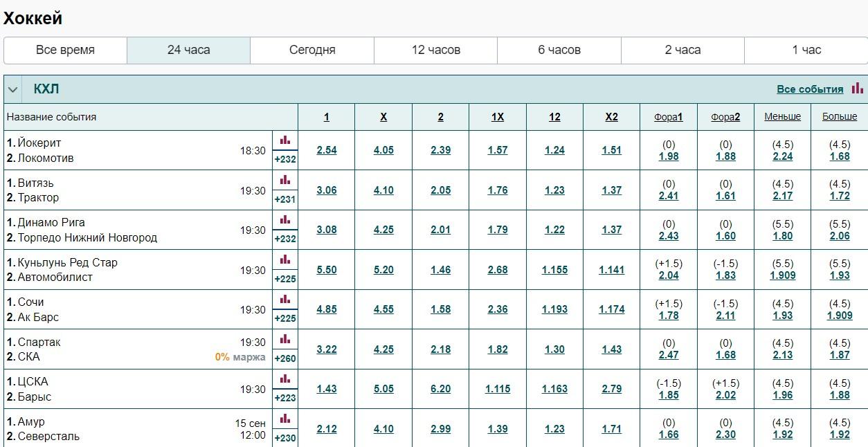The height and width of the screenshot is (447, 868).
Task: Expand +223 markets for ЦСКА vs Барыс
Action: coord(285,398)
